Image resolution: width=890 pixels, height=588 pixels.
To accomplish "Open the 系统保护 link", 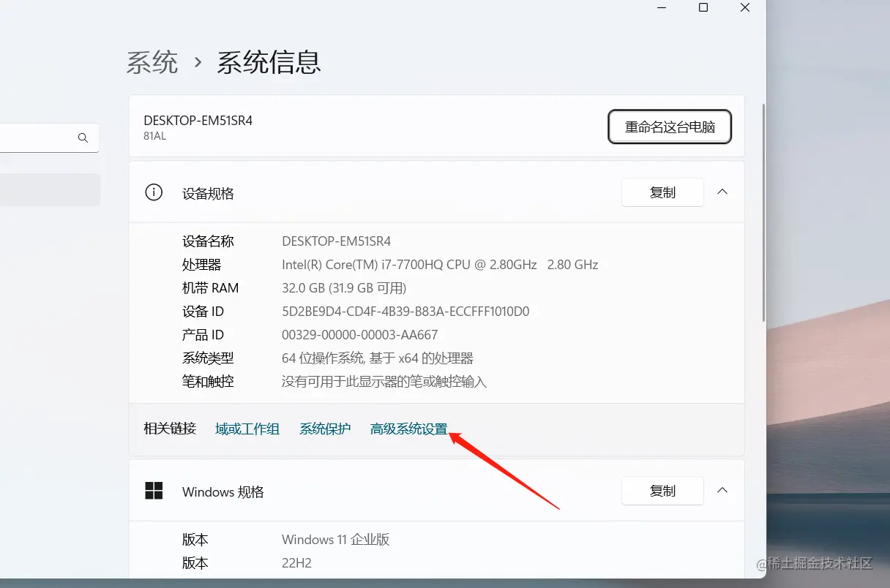I will pos(325,429).
